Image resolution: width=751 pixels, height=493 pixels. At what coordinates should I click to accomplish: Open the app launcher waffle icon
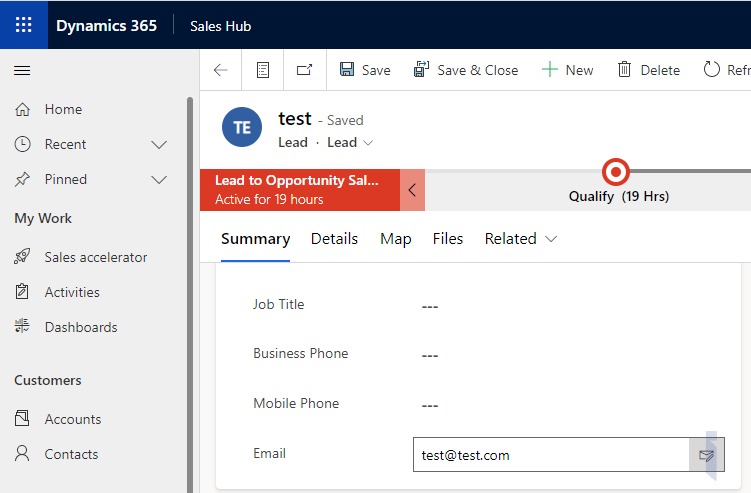[x=23, y=24]
